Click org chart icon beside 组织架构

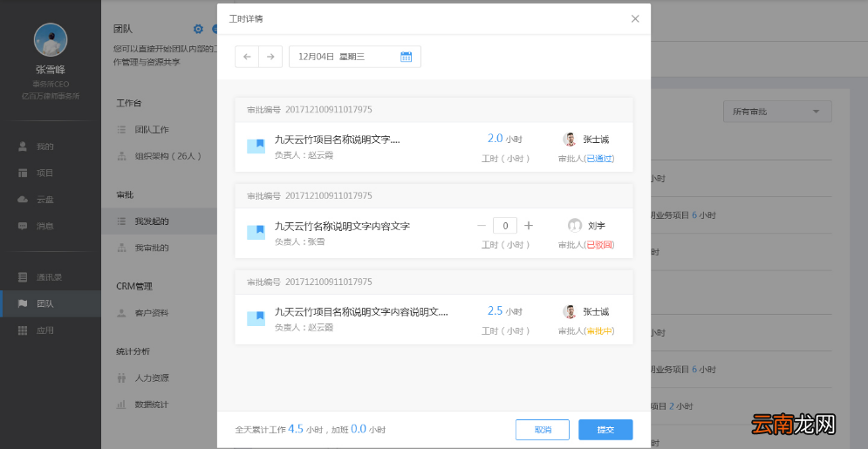point(122,156)
